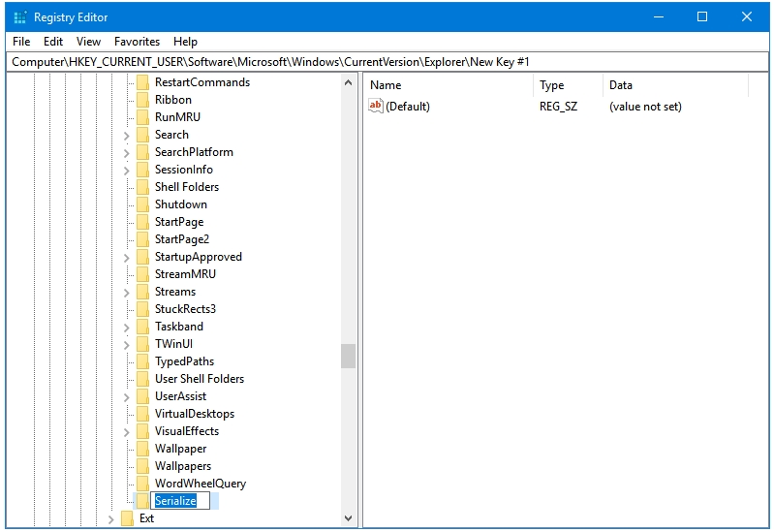Viewport: 774px width, 532px height.
Task: Open the Edit menu
Action: pyautogui.click(x=53, y=42)
